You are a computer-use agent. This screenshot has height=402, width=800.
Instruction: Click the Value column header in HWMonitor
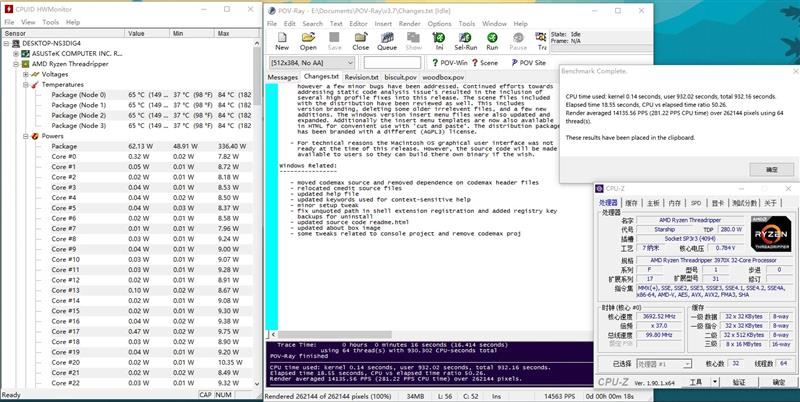click(x=147, y=33)
